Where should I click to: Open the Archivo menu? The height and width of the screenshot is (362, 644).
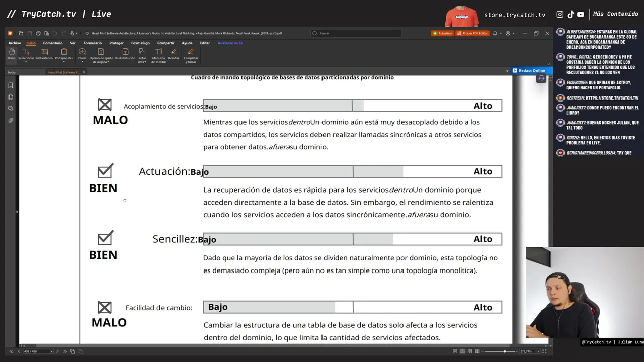click(15, 43)
